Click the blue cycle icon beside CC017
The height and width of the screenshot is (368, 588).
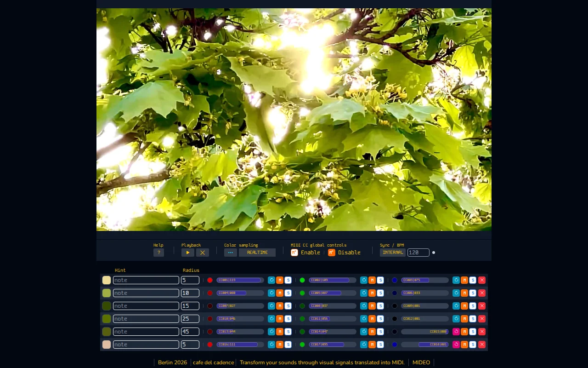(x=364, y=345)
